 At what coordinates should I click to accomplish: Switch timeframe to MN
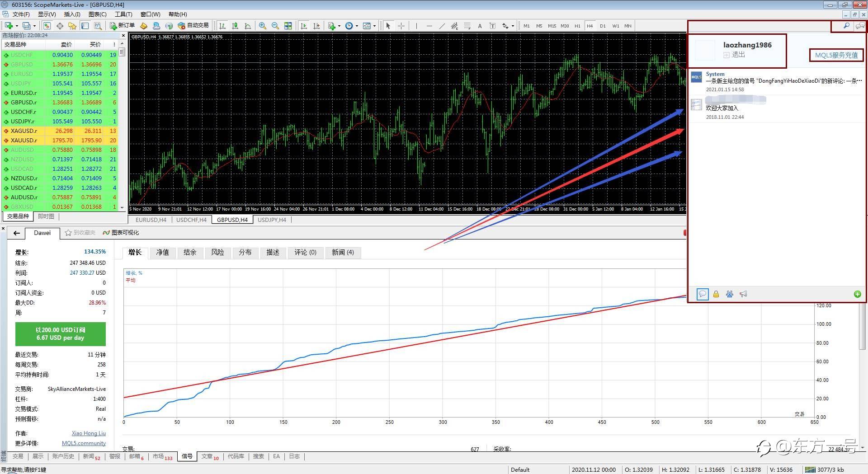pyautogui.click(x=628, y=26)
